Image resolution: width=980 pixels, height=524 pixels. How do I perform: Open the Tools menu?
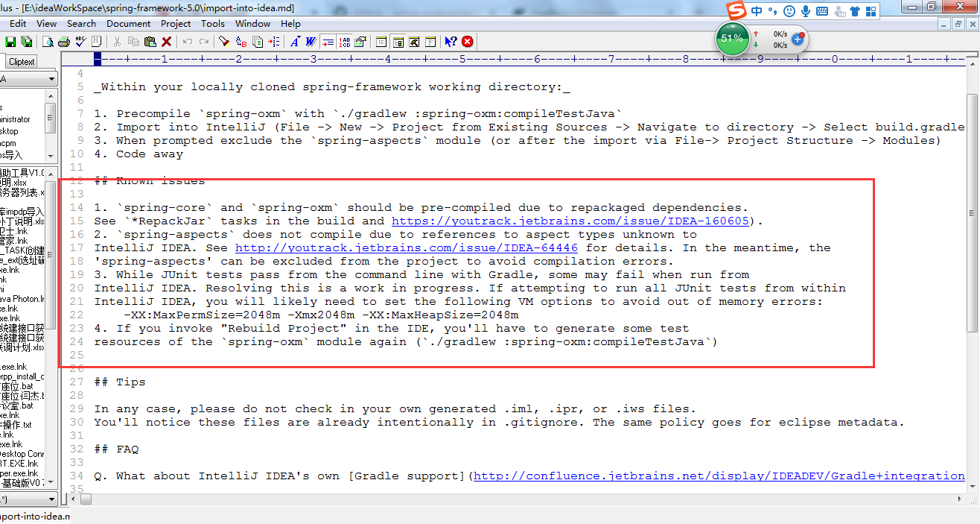[x=212, y=23]
